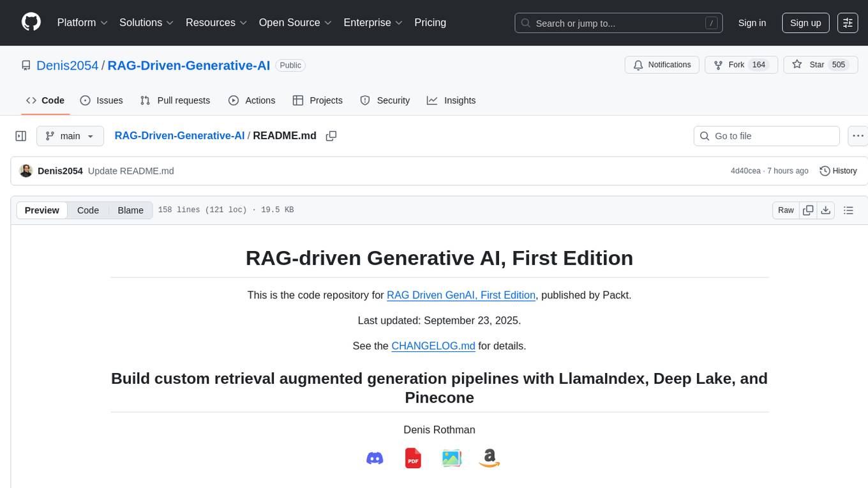Open the RAG Driven GenAI, First Edition link

coord(461,295)
